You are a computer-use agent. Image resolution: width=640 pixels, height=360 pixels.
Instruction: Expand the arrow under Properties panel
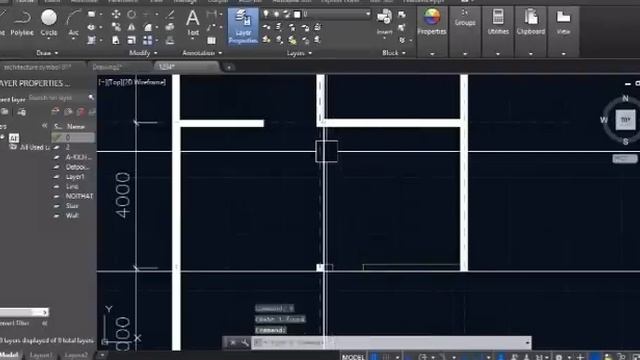coord(432,53)
